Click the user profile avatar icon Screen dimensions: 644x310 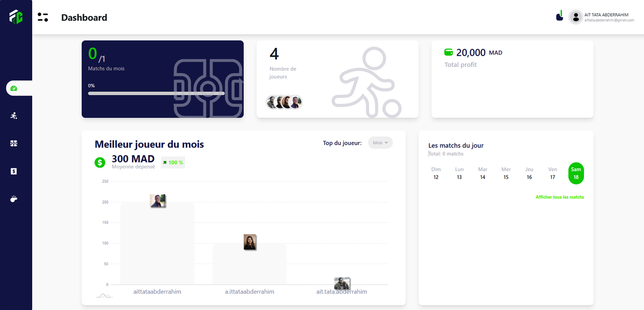click(576, 17)
